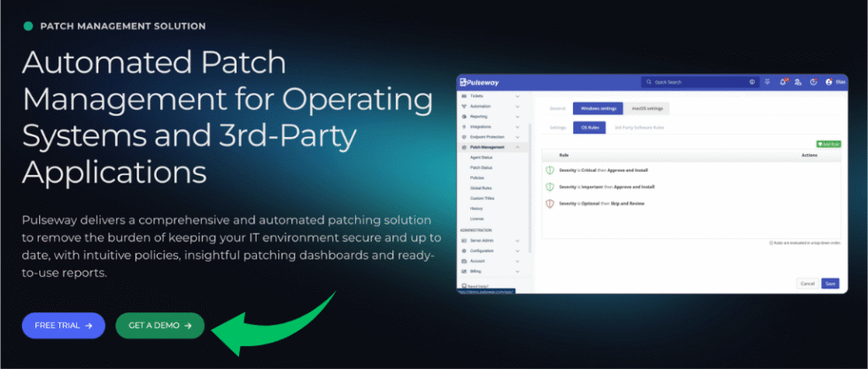Click the clock icon in the top bar

point(813,82)
